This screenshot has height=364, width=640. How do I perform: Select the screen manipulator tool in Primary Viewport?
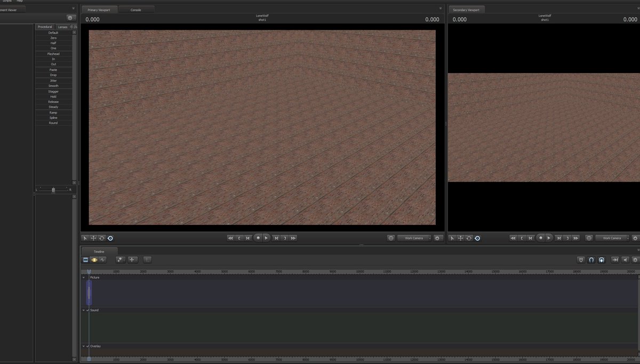point(110,238)
